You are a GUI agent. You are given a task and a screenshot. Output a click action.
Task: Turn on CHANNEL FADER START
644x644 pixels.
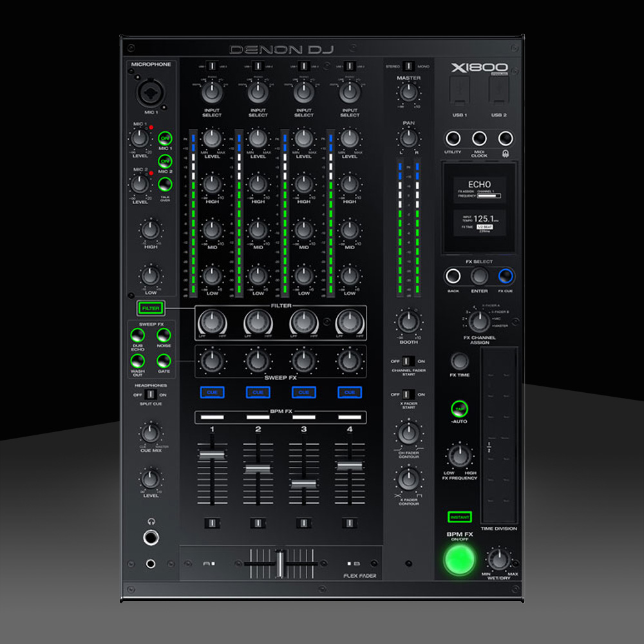[x=407, y=361]
